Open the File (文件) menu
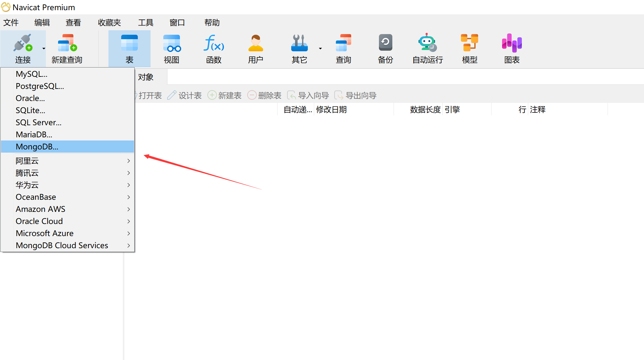This screenshot has height=360, width=644. (11, 23)
